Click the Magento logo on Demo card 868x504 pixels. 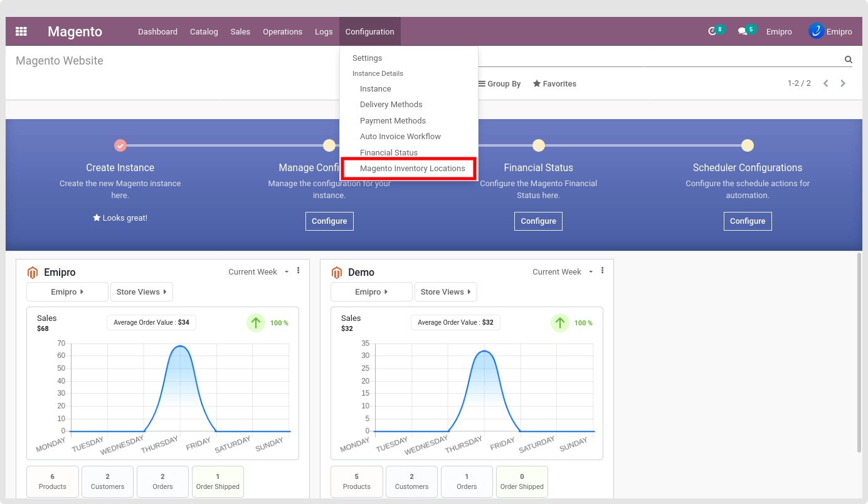(337, 273)
